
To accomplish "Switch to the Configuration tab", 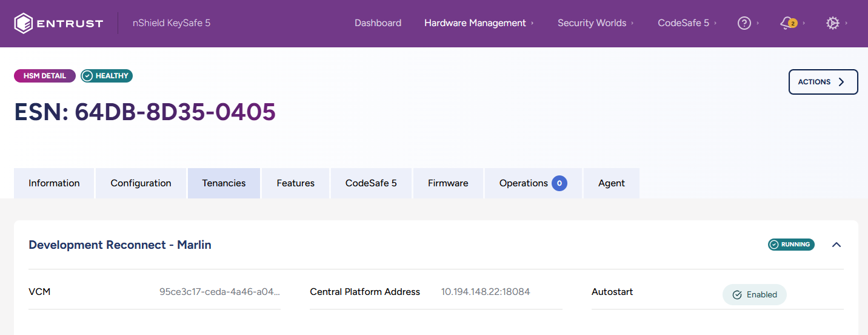I will (x=141, y=183).
